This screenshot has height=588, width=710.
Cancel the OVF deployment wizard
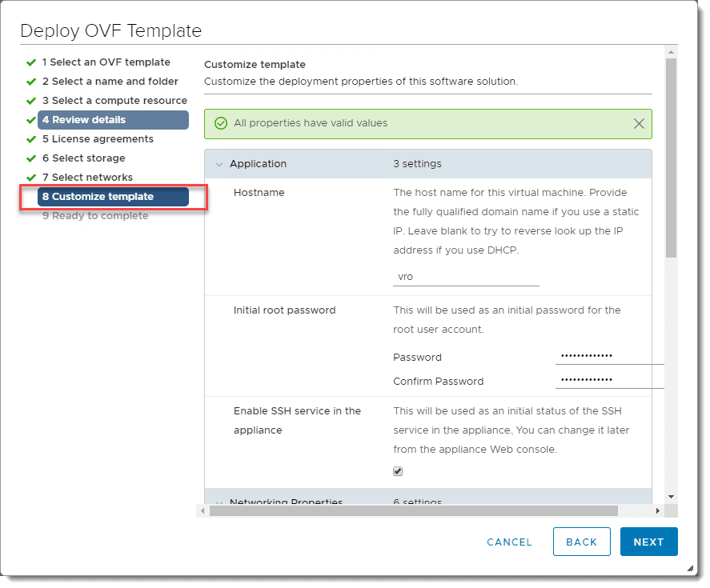coord(509,542)
